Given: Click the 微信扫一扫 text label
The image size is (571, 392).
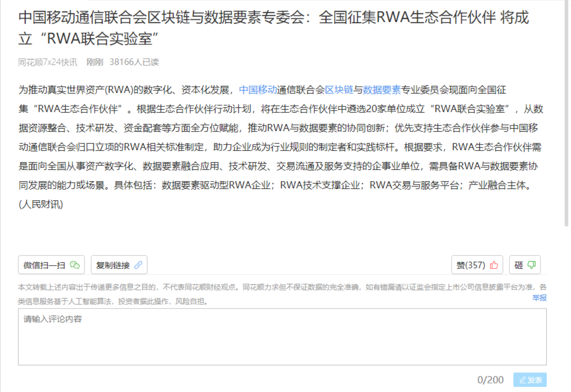Looking at the screenshot, I should click(44, 265).
